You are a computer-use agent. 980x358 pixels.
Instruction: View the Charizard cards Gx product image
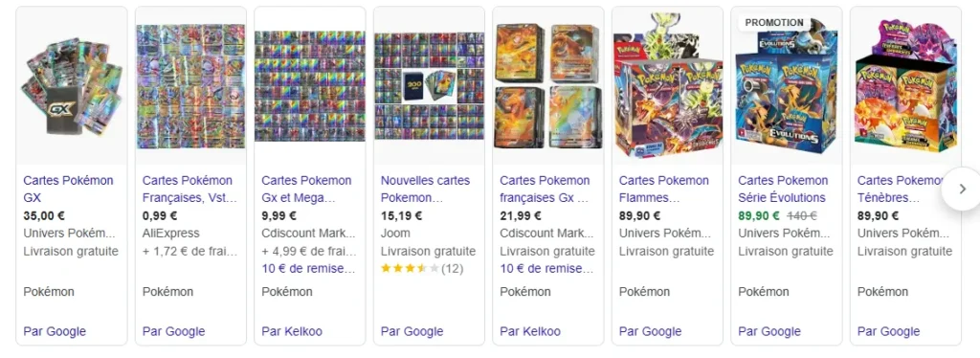(548, 86)
